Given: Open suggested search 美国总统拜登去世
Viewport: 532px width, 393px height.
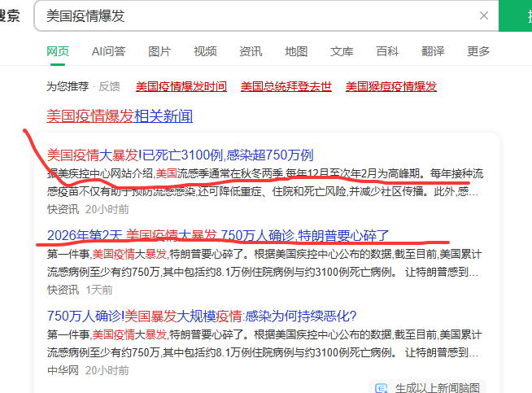Looking at the screenshot, I should pyautogui.click(x=286, y=86).
